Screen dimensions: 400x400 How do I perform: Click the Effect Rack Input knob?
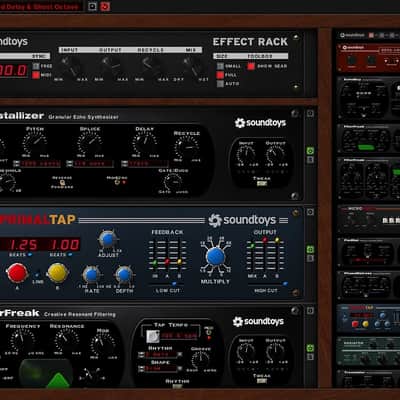tap(70, 66)
